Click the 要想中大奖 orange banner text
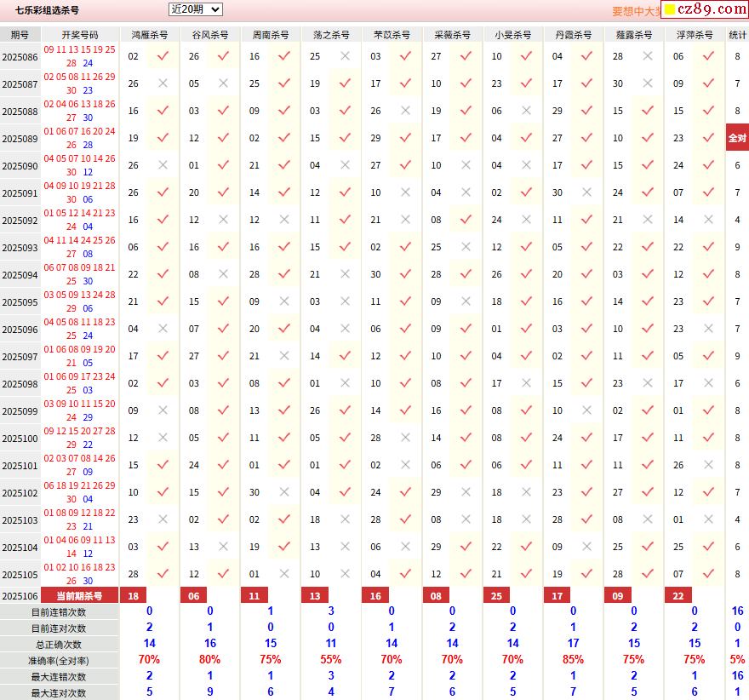 [x=636, y=11]
